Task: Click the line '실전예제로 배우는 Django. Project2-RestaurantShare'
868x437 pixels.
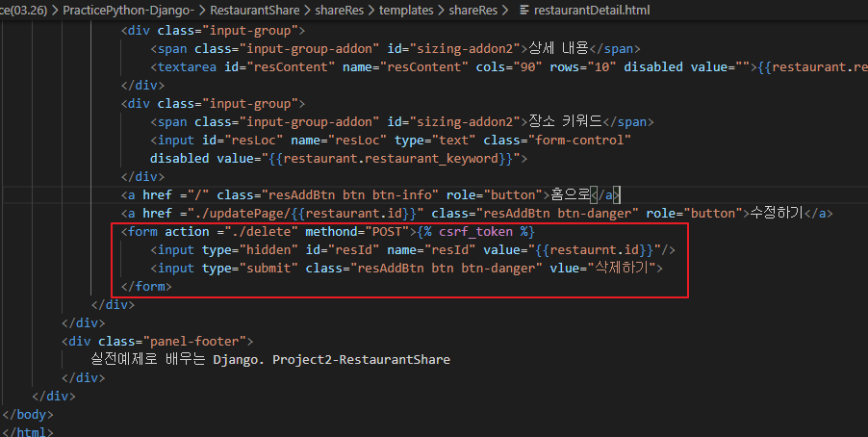Action: tap(270, 359)
